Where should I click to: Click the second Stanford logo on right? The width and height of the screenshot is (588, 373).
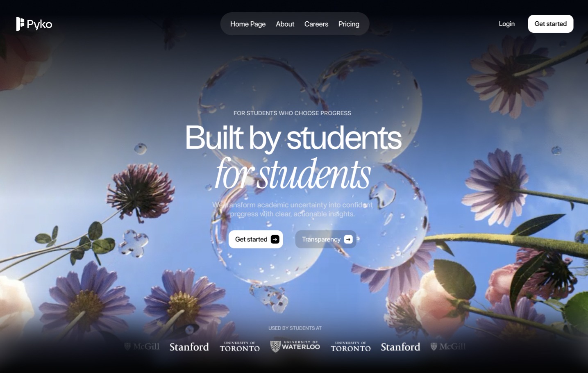[401, 347]
